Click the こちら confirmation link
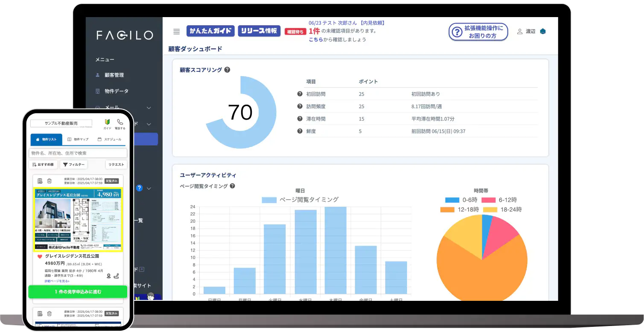Viewport: 644px width, 335px height. 315,39
